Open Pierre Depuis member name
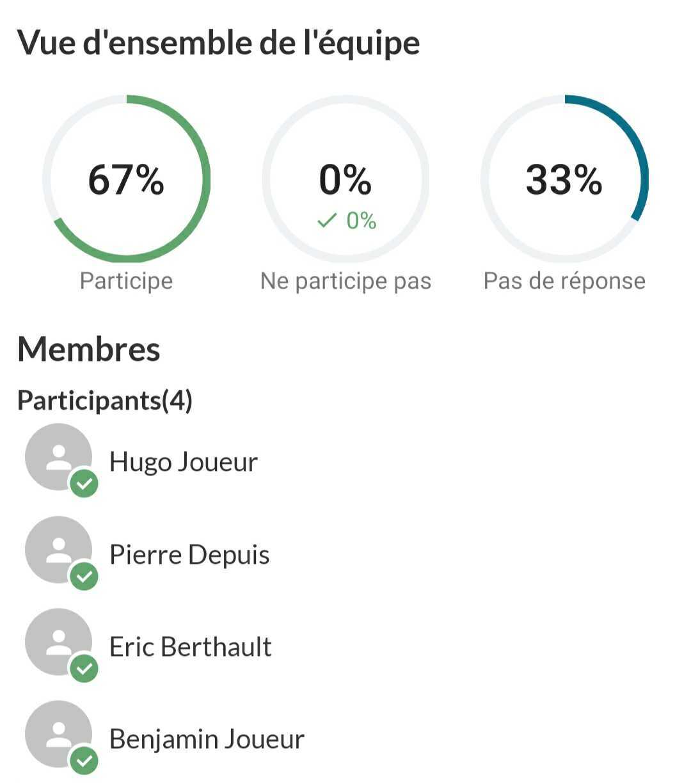Image resolution: width=691 pixels, height=784 pixels. [x=189, y=554]
